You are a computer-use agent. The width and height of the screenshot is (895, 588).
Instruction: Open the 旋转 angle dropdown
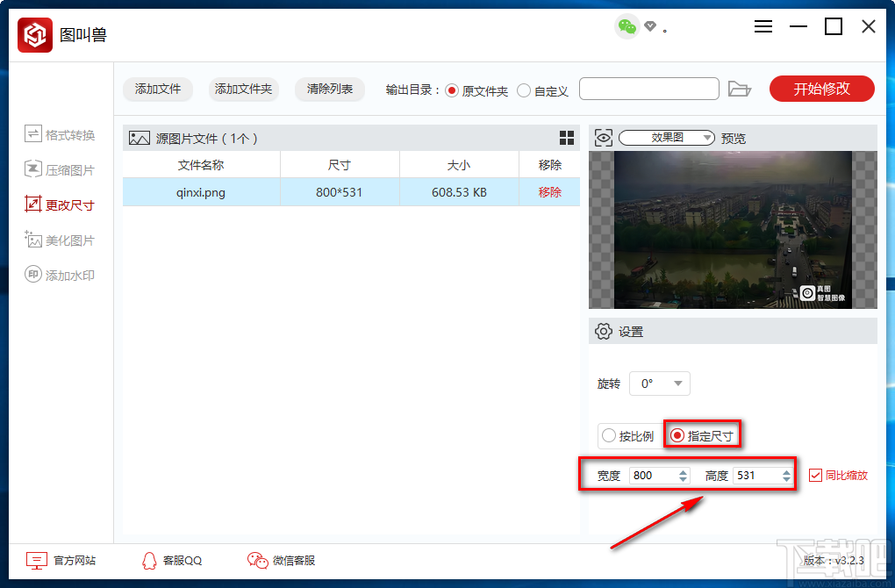pos(660,384)
